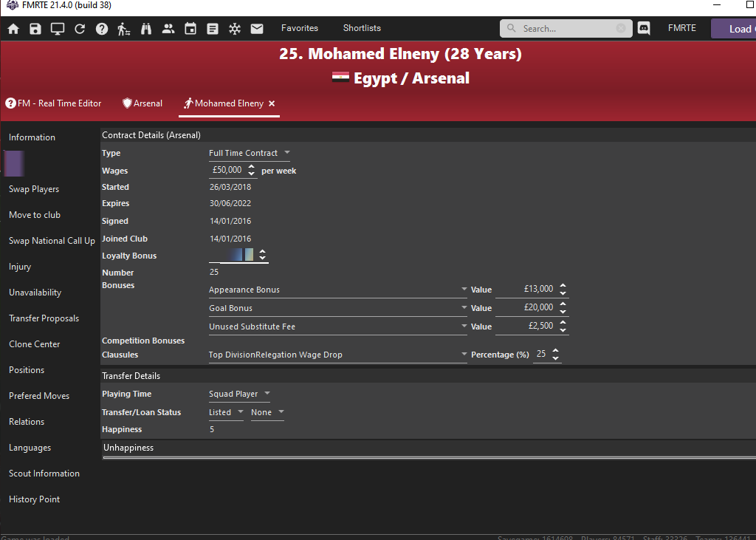The width and height of the screenshot is (756, 540).
Task: Clear the search box with X icon
Action: coord(621,29)
